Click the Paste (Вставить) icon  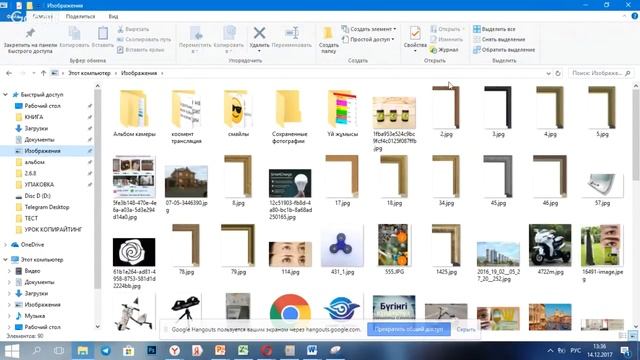[x=103, y=33]
